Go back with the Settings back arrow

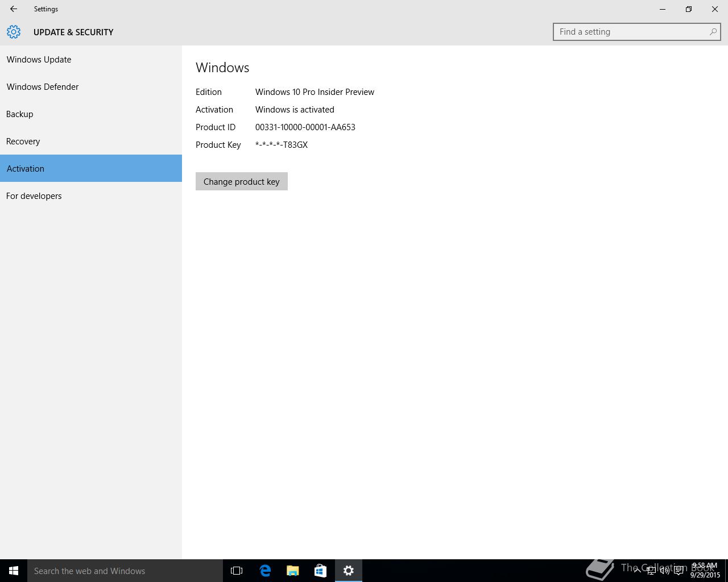tap(14, 9)
